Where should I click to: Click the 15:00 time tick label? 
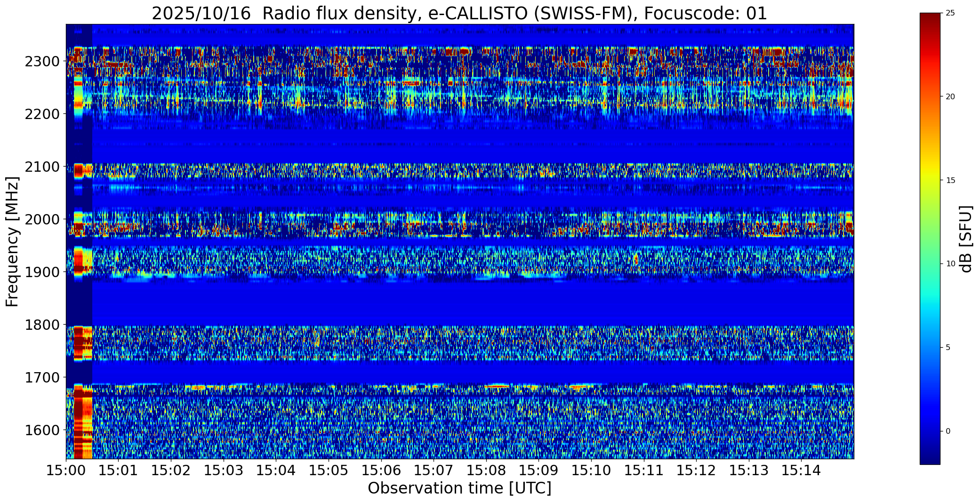(x=66, y=470)
